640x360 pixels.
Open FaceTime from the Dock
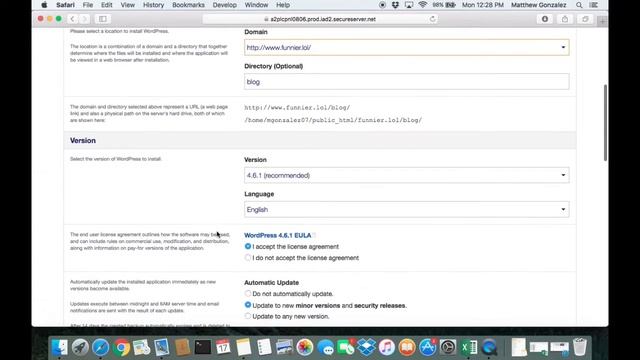(346, 347)
